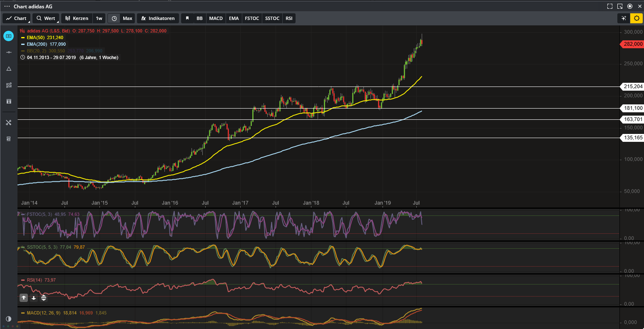Viewport: 644px width, 329px height.
Task: Open the Wert search dropdown
Action: tap(45, 18)
